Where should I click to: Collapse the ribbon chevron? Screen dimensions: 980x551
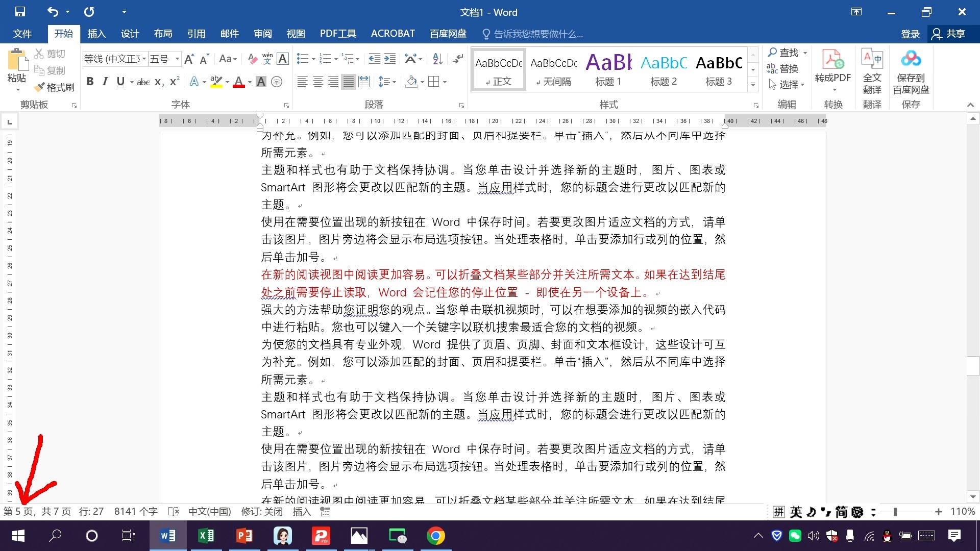pyautogui.click(x=970, y=105)
